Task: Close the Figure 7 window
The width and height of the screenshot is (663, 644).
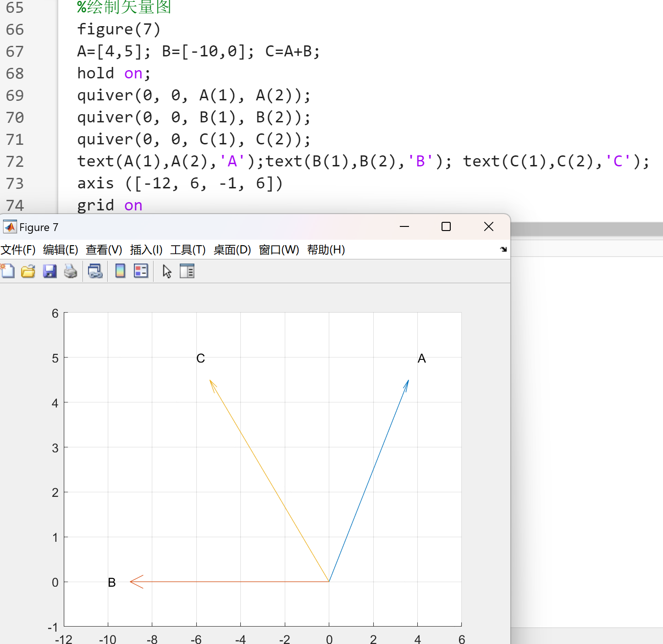Action: (489, 226)
